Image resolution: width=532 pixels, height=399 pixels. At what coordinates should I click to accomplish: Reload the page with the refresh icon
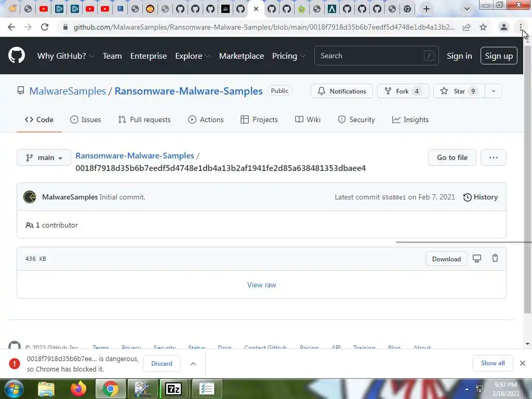[x=45, y=27]
